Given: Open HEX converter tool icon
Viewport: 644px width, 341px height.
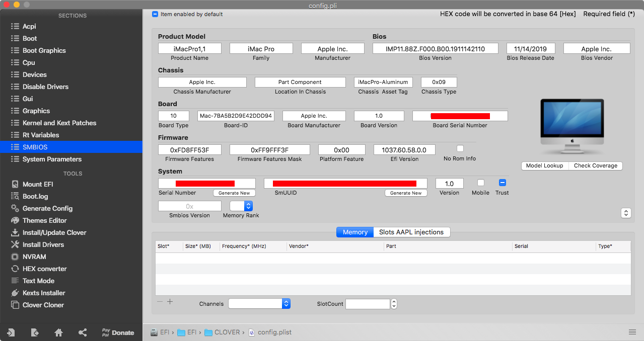Looking at the screenshot, I should [x=15, y=269].
